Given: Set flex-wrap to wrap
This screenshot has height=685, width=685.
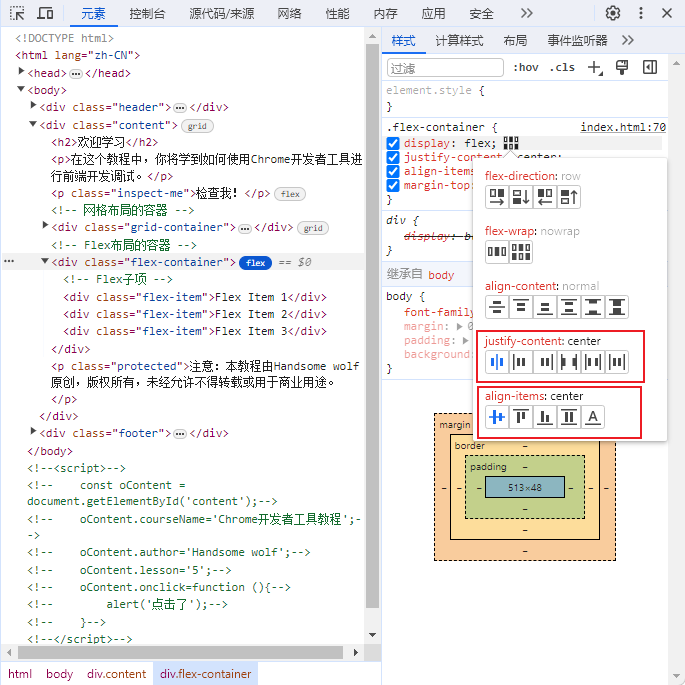Looking at the screenshot, I should 521,252.
